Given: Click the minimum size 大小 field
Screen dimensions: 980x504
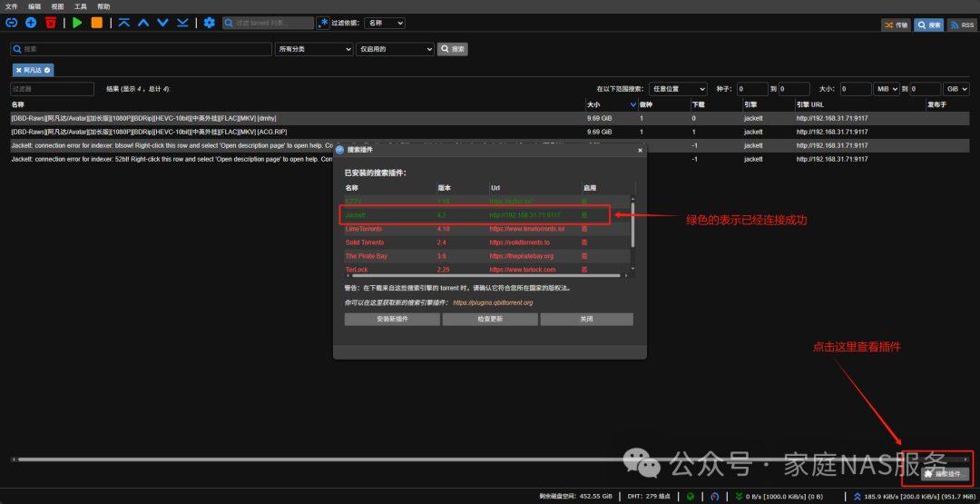Looking at the screenshot, I should click(x=857, y=89).
